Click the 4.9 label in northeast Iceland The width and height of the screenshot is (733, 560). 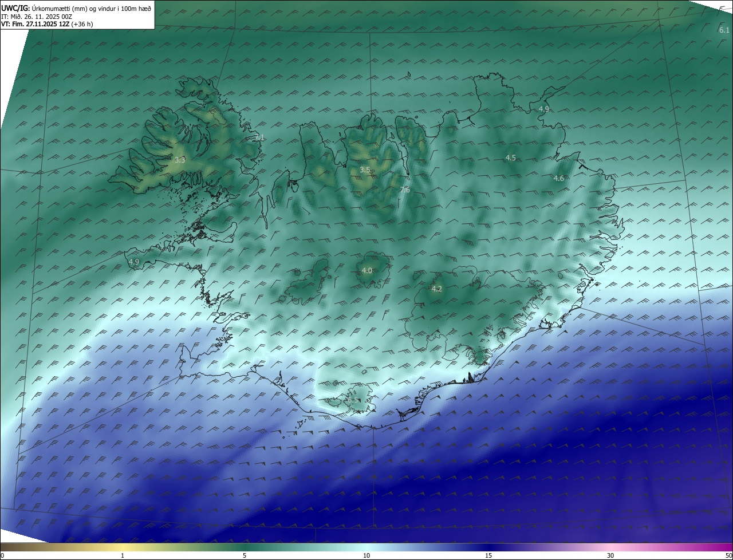point(543,109)
